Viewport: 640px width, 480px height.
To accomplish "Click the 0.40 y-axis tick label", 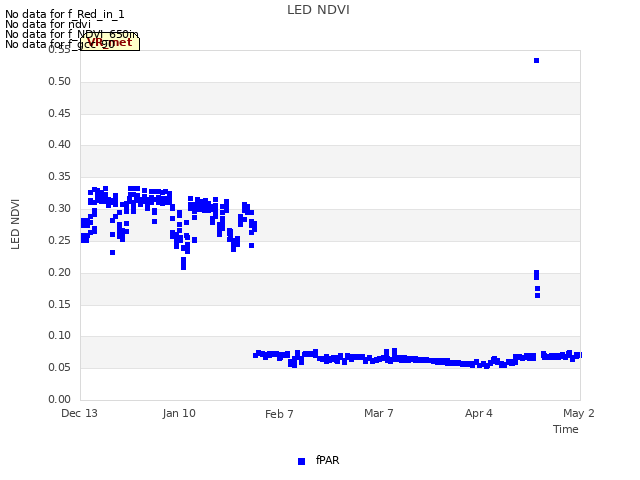I will [x=60, y=144].
